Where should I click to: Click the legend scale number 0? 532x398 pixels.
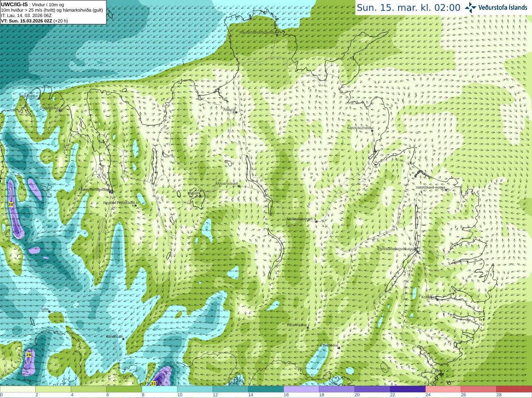point(1,395)
